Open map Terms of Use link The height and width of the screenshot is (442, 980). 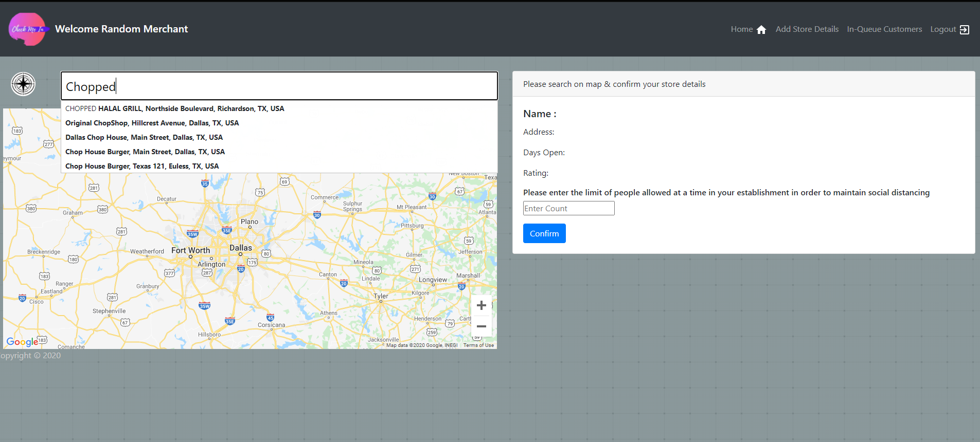point(478,345)
